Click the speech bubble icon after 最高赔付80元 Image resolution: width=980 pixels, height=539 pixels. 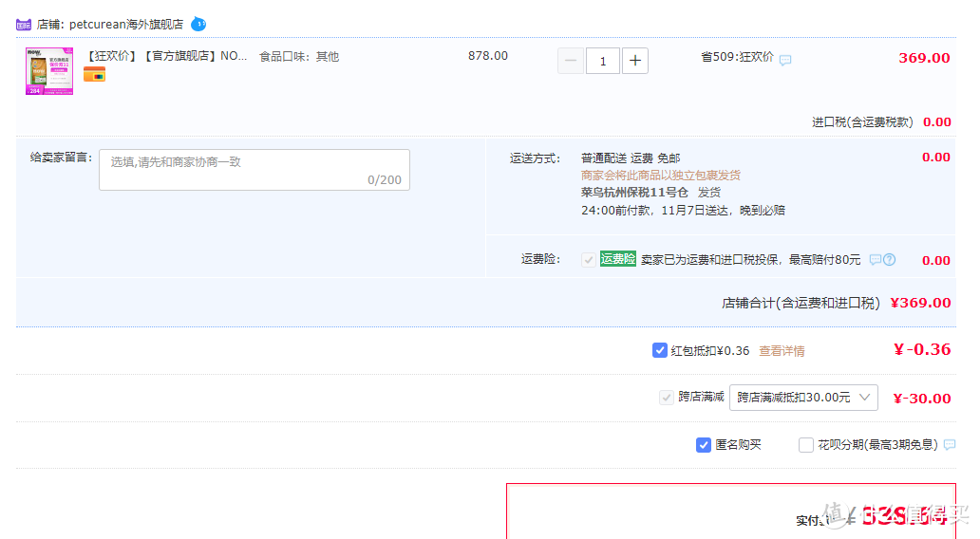pyautogui.click(x=875, y=259)
